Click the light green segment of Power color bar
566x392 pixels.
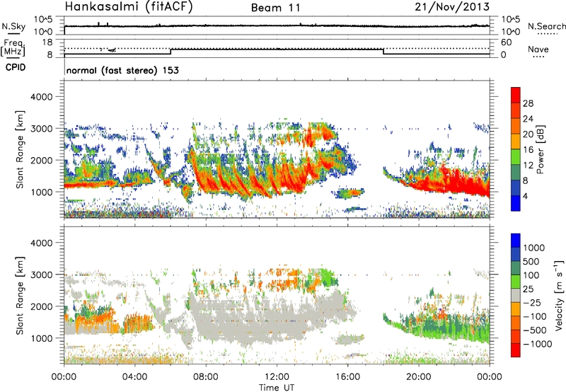coord(516,157)
